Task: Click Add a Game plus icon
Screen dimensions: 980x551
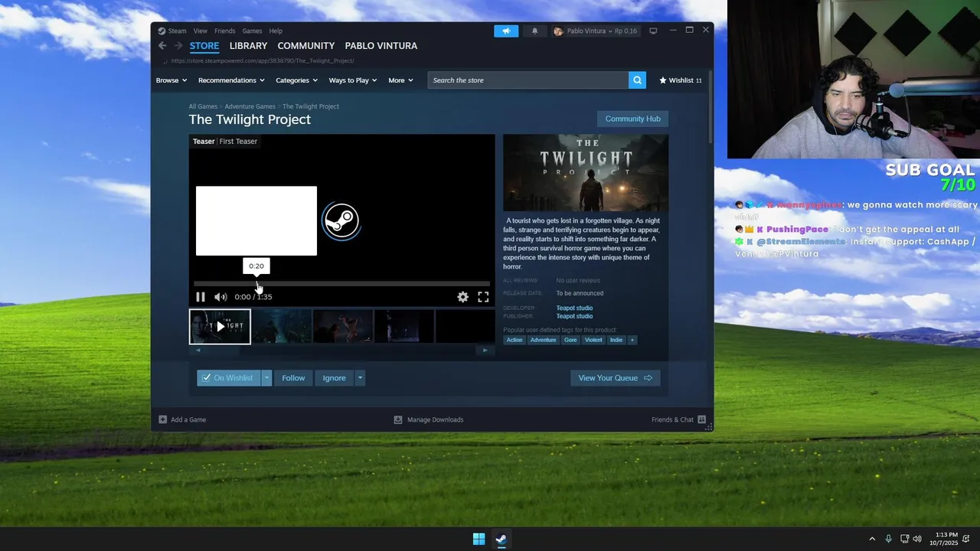Action: pyautogui.click(x=162, y=419)
